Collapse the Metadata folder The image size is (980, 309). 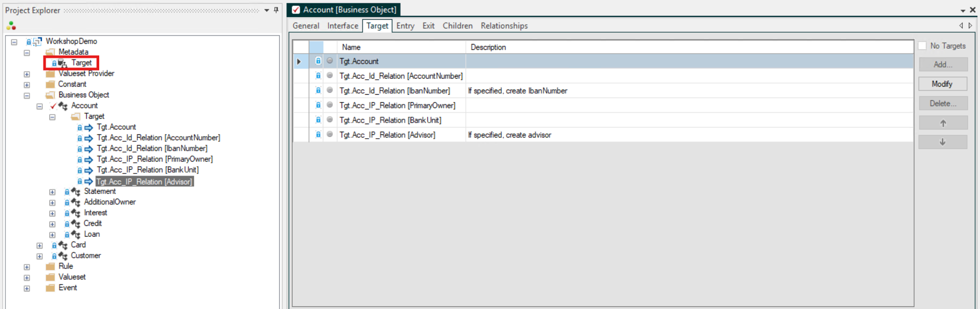coord(27,52)
